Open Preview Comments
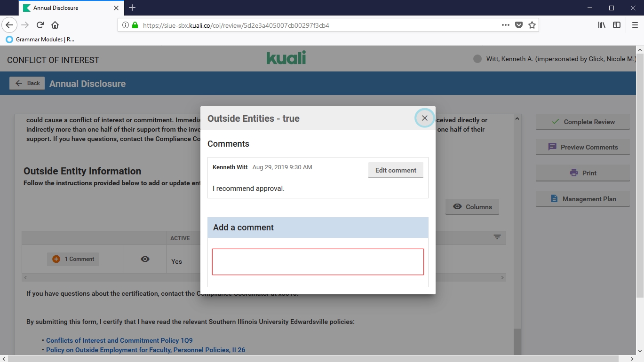The image size is (644, 362). [582, 147]
